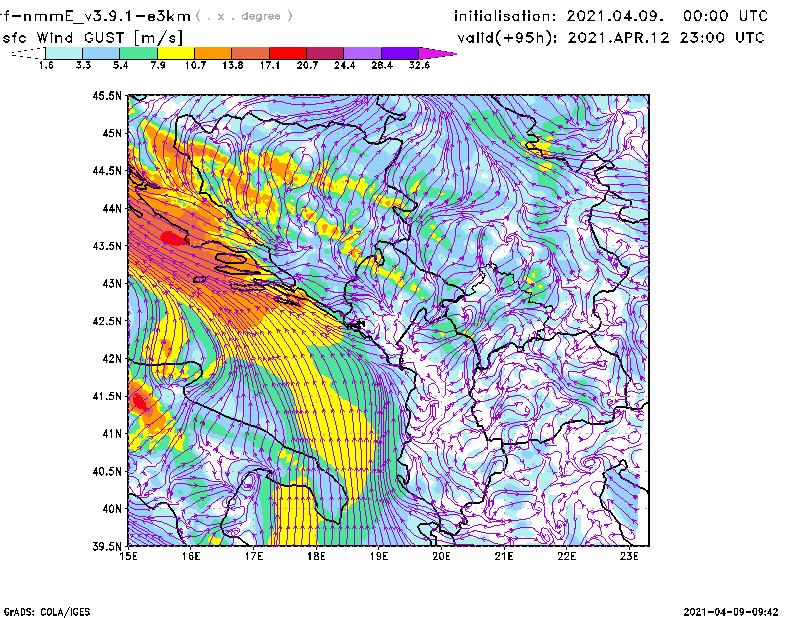This screenshot has width=800, height=618.
Task: Click the crimson 20.7–24.4 legend swatch
Action: pyautogui.click(x=325, y=53)
